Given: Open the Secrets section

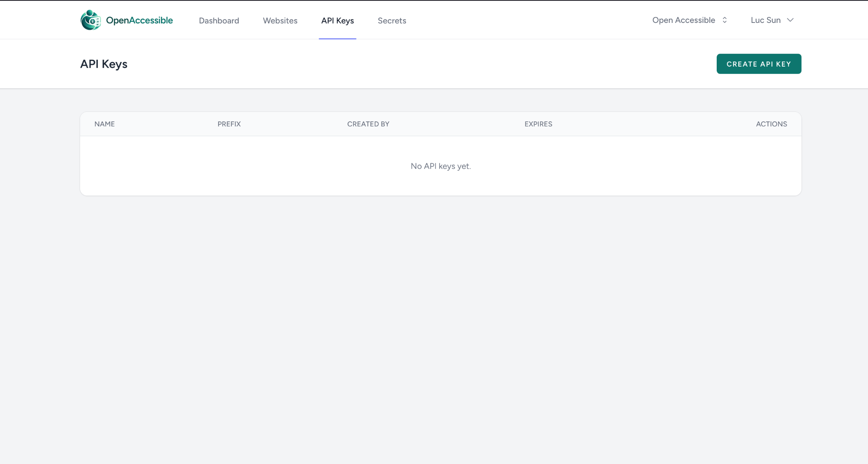Looking at the screenshot, I should 392,20.
